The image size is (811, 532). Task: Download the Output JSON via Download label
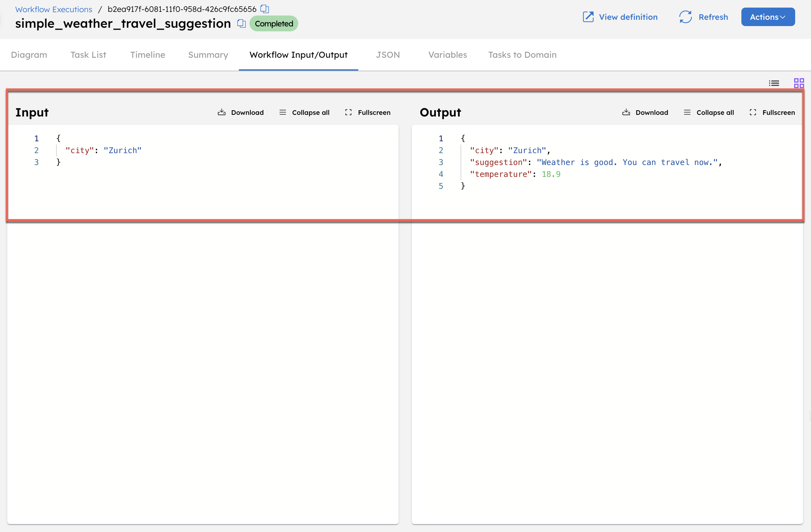click(652, 113)
